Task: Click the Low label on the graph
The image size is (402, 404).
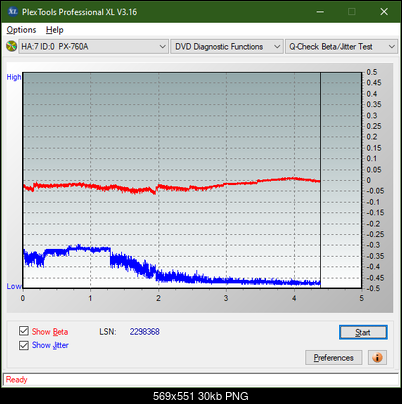Action: [14, 286]
